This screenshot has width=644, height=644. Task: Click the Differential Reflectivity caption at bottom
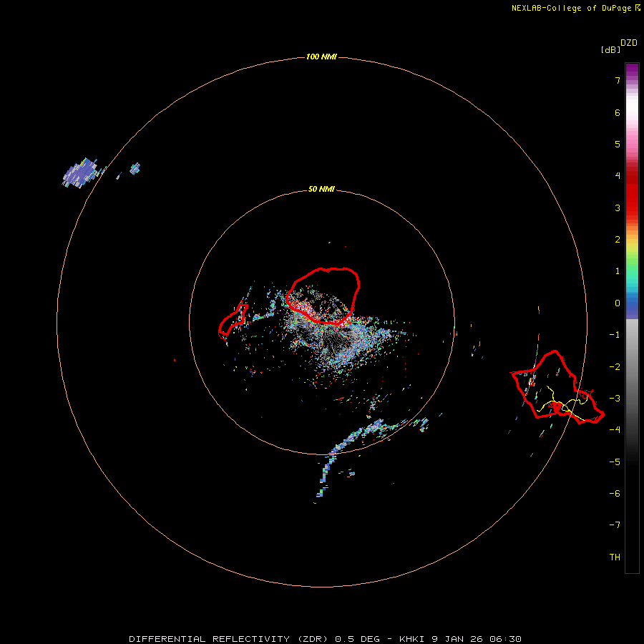tap(325, 639)
